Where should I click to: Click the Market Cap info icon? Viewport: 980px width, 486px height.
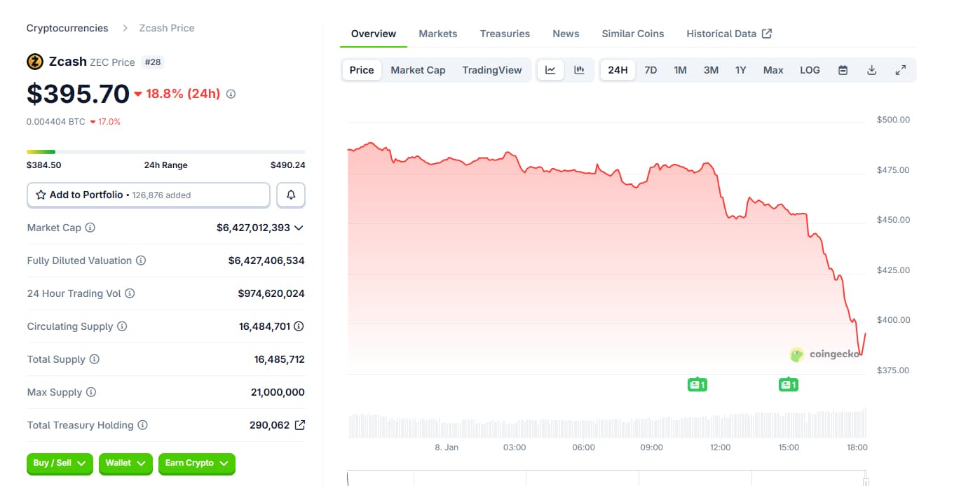[90, 228]
